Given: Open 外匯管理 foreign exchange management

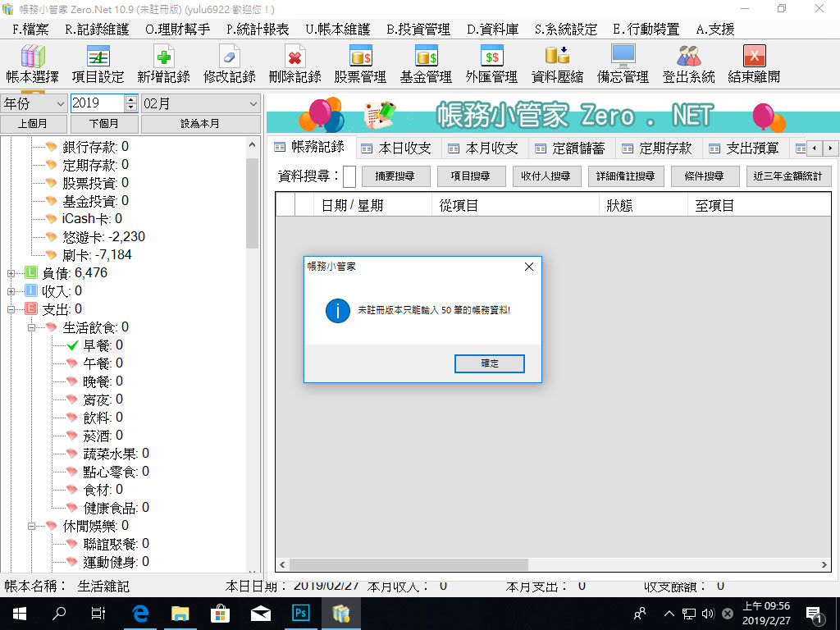Looking at the screenshot, I should pyautogui.click(x=492, y=64).
